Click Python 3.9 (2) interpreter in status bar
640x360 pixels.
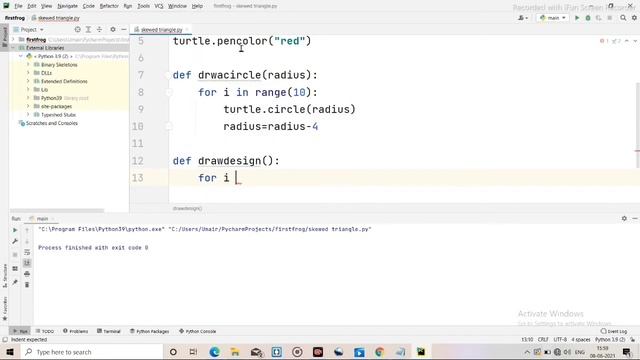point(610,340)
